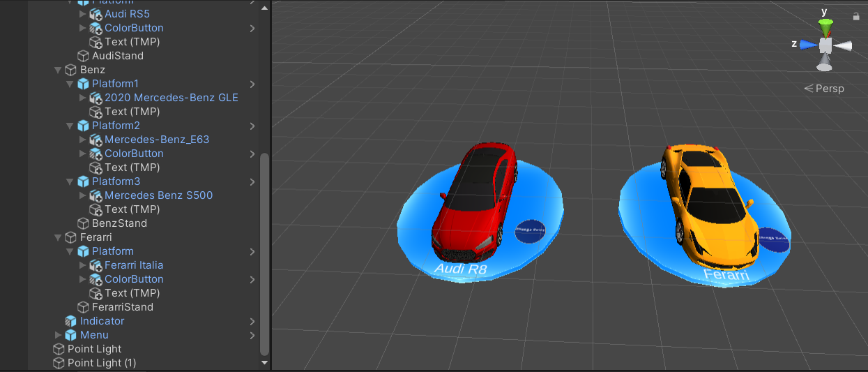This screenshot has height=372, width=868.
Task: Toggle the scene gizmo lock icon
Action: [x=856, y=16]
